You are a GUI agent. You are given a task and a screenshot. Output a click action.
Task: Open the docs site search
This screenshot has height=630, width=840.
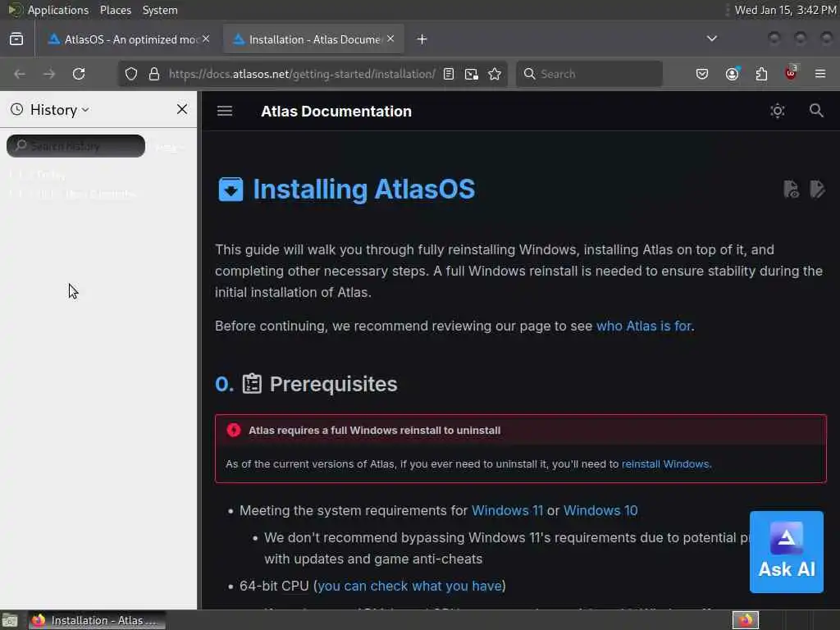click(x=816, y=111)
